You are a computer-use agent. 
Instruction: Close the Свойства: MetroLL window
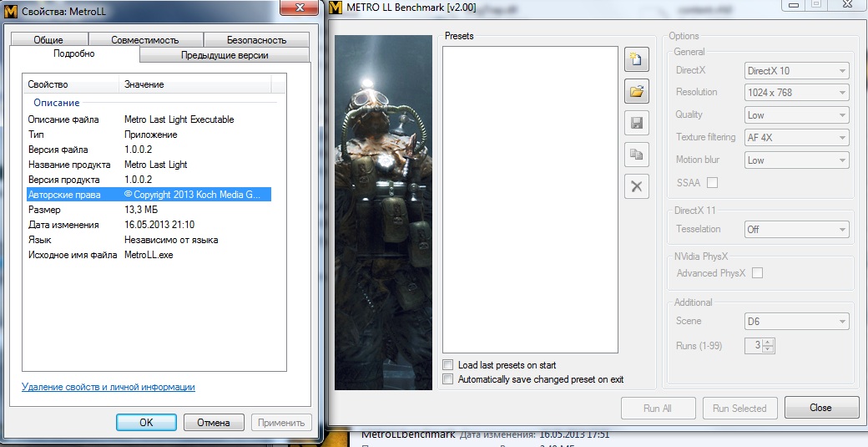click(x=300, y=8)
